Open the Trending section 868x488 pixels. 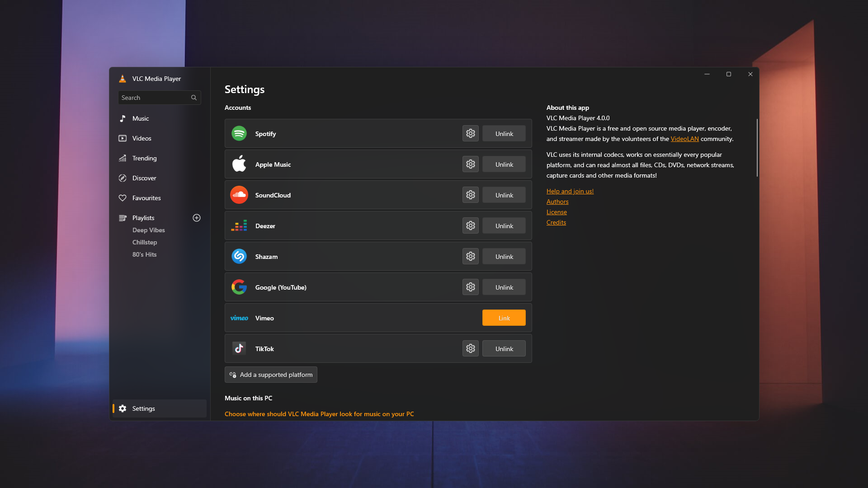(144, 158)
